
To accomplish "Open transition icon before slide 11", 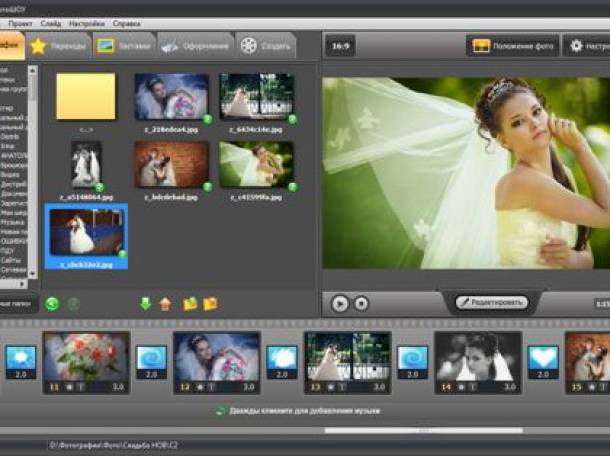I will (21, 362).
